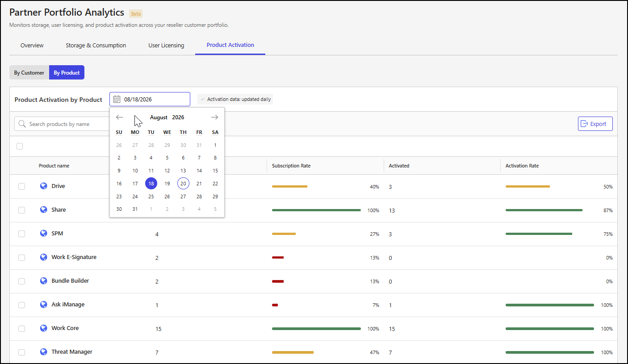Screen dimensions: 628x364
Task: Go to next month arrow in calendar
Action: (214, 117)
